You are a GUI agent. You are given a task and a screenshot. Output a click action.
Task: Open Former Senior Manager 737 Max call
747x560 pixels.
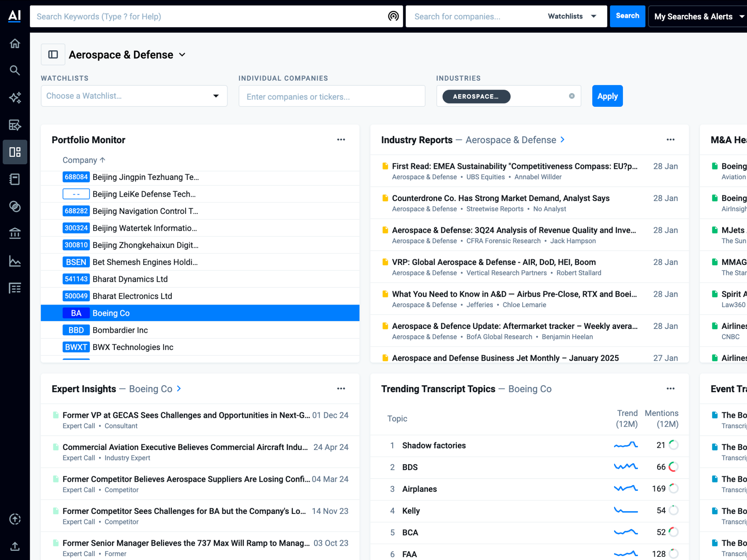click(x=186, y=543)
